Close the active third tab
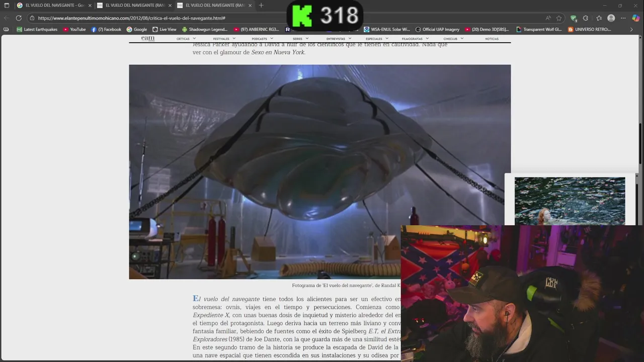Viewport: 644px width, 362px height. [250, 6]
